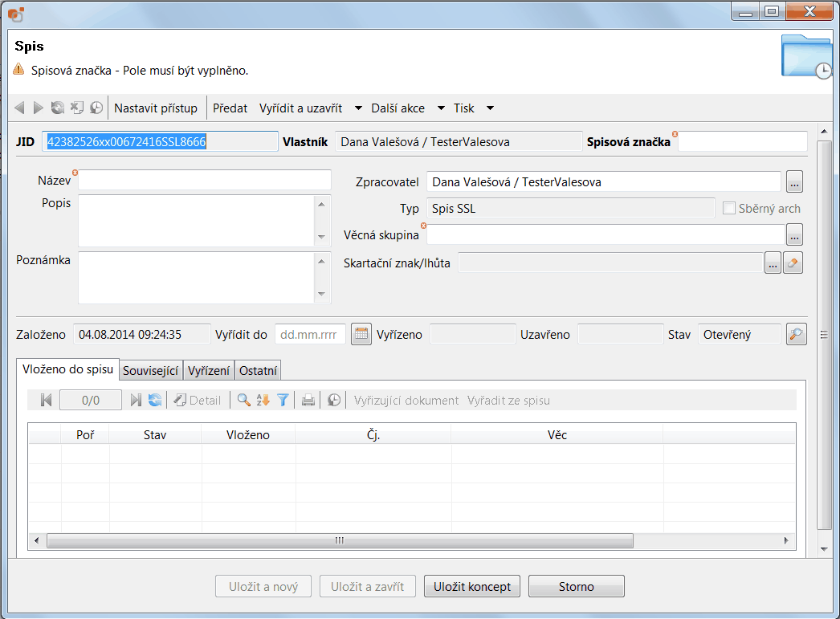Click the refresh record icon in top toolbar
The width and height of the screenshot is (840, 619).
tap(57, 108)
